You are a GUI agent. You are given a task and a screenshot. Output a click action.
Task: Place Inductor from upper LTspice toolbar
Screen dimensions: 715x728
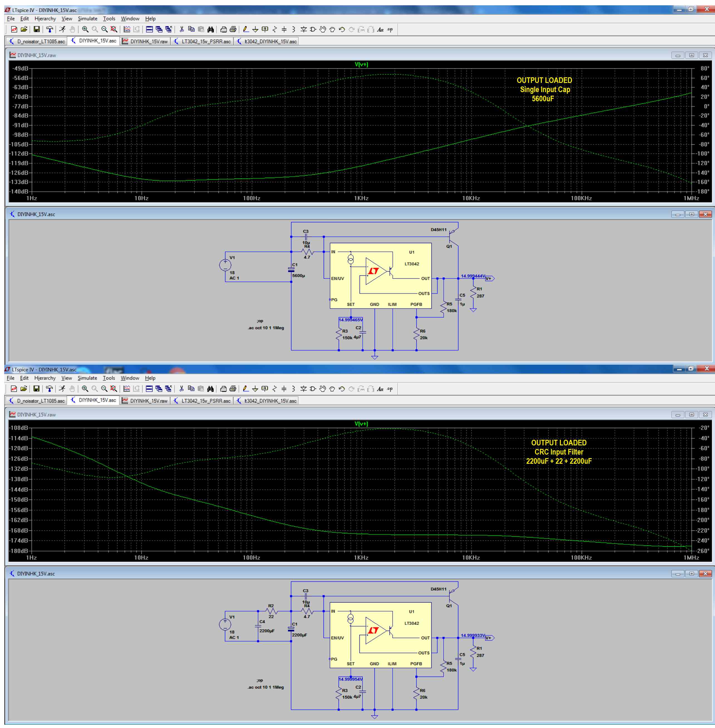coord(294,29)
